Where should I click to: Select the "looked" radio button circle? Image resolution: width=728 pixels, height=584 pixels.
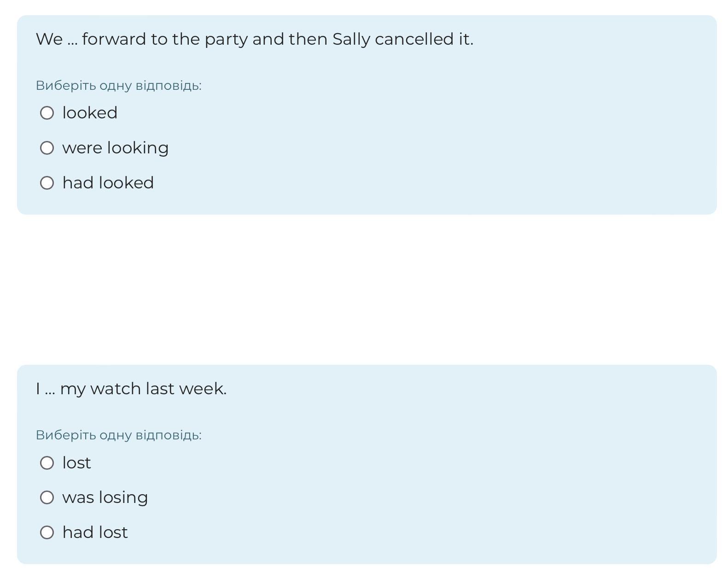coord(47,113)
